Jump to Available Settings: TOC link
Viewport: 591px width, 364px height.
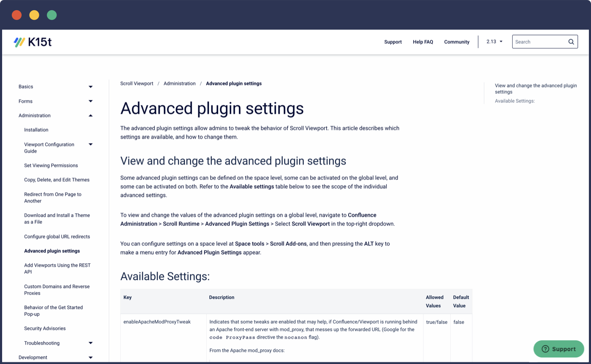[515, 101]
